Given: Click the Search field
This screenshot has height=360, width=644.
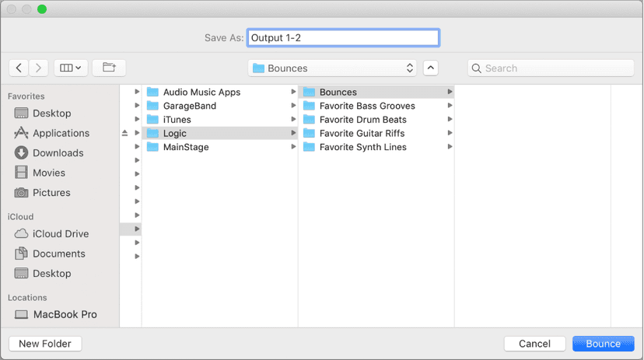Looking at the screenshot, I should tap(551, 68).
